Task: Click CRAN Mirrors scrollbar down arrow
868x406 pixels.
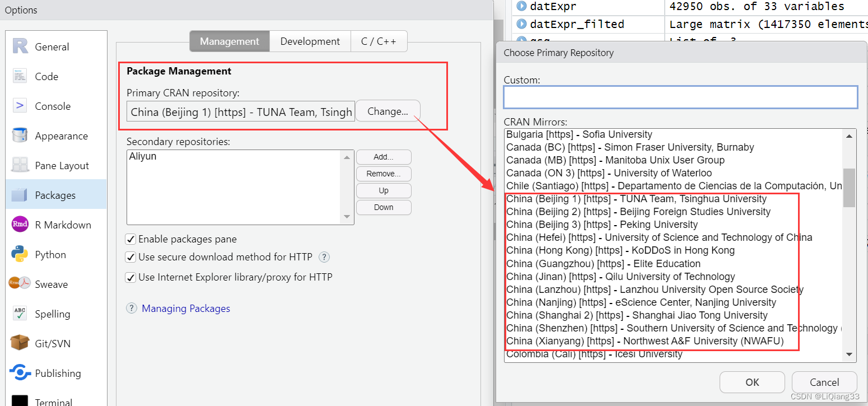Action: pos(849,354)
